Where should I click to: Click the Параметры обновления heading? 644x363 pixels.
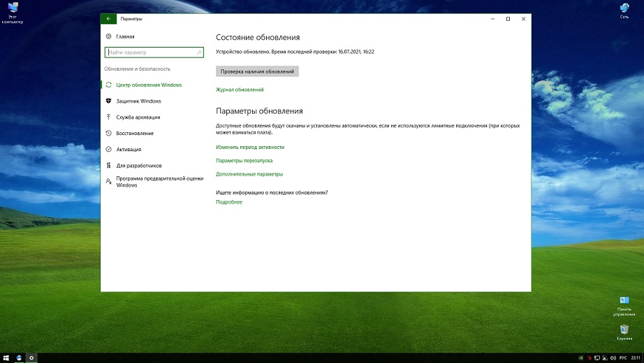259,111
